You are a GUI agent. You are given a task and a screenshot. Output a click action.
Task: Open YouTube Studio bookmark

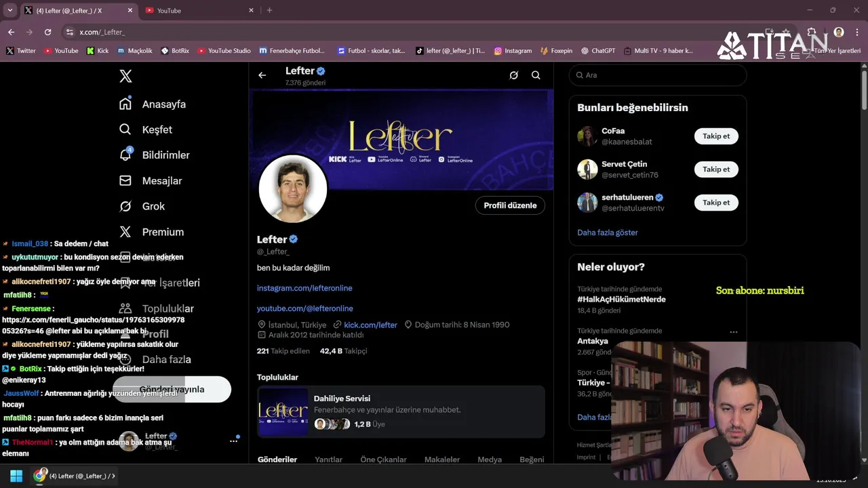pyautogui.click(x=224, y=51)
